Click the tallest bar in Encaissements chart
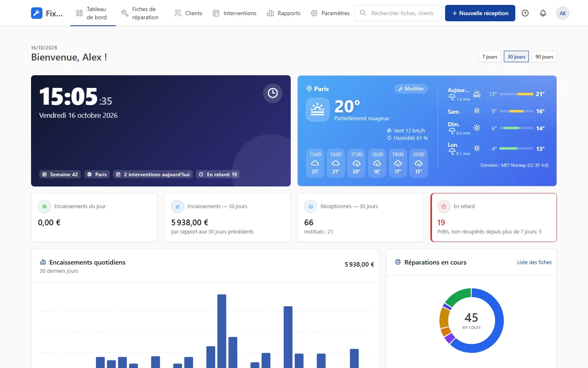The height and width of the screenshot is (368, 588). [x=222, y=331]
